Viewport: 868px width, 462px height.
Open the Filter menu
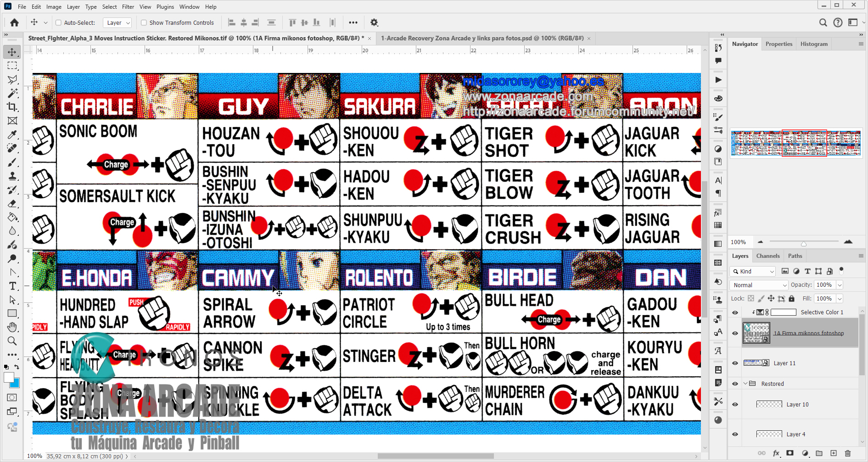(x=128, y=7)
